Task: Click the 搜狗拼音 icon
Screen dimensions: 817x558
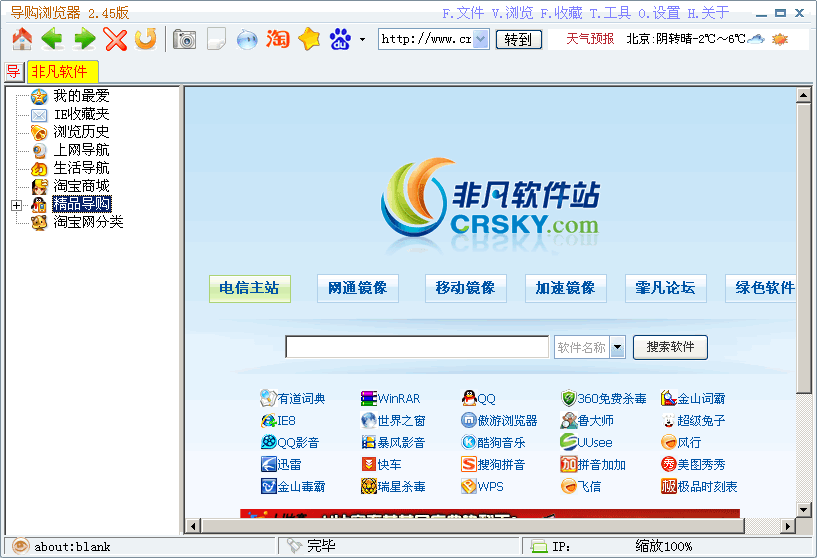Action: pyautogui.click(x=469, y=464)
